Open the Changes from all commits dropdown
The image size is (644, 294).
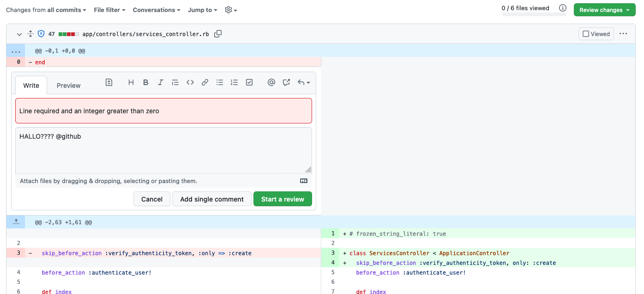[46, 10]
